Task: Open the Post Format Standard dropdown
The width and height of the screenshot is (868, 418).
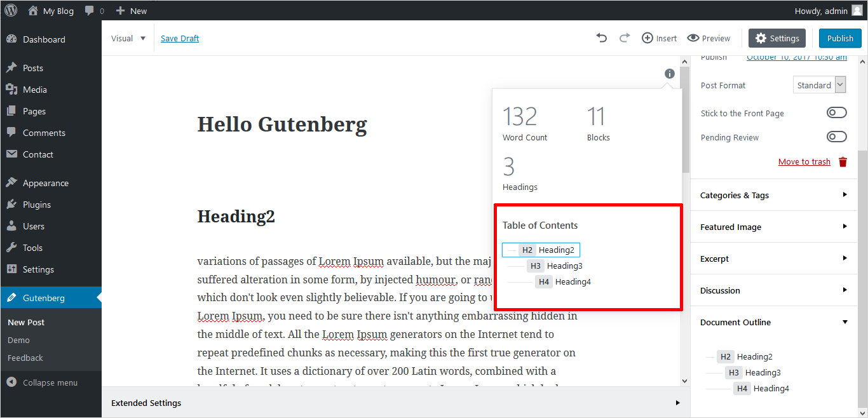Action: coord(820,85)
